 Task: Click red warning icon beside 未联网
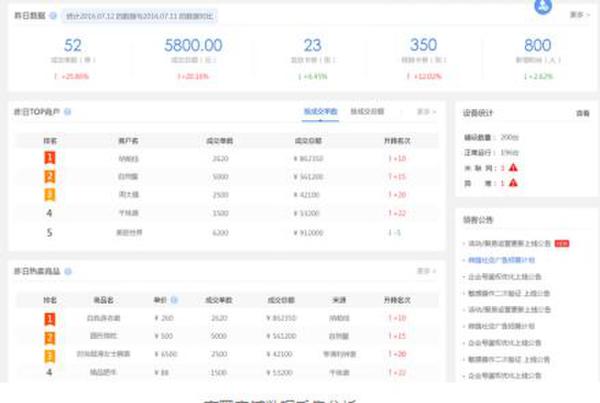[513, 168]
